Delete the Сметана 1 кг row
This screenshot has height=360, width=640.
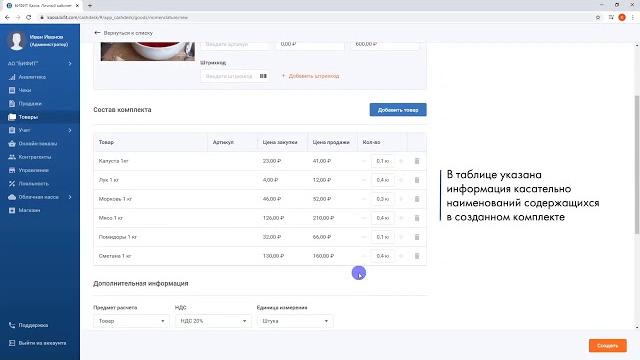(x=417, y=256)
